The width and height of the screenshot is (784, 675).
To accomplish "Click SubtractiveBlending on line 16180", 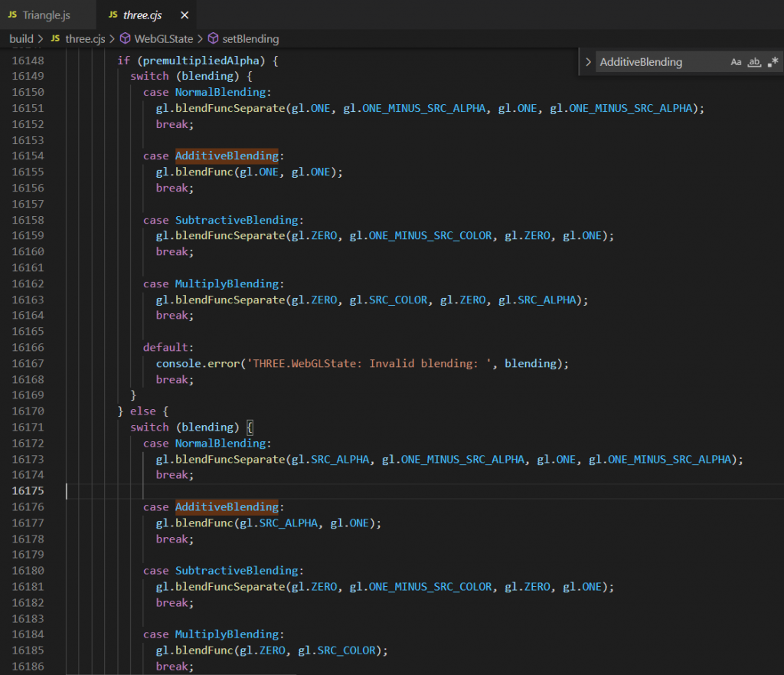I will coord(237,571).
